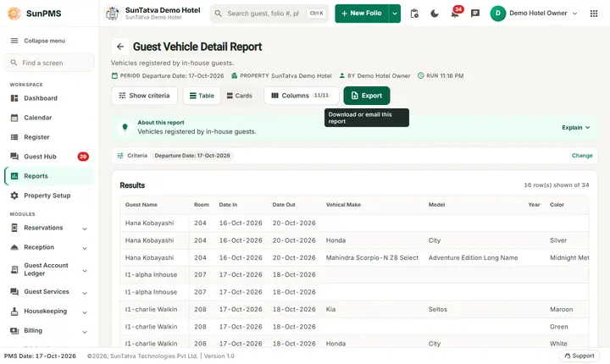Click the Adventure Edition Long Name cell
This screenshot has width=610, height=364.
(473, 258)
